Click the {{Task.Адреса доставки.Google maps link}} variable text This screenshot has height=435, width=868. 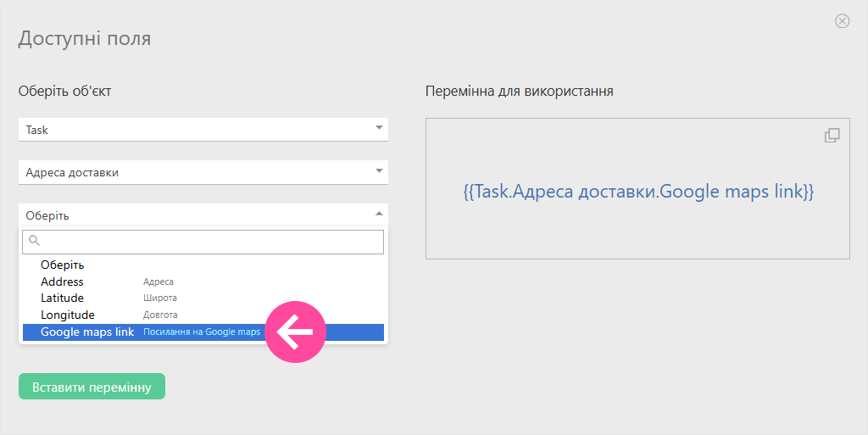pyautogui.click(x=637, y=192)
